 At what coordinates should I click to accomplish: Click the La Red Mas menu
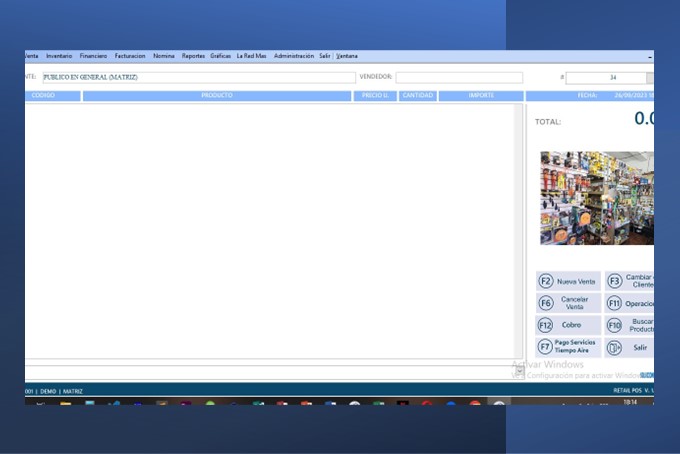tap(251, 56)
